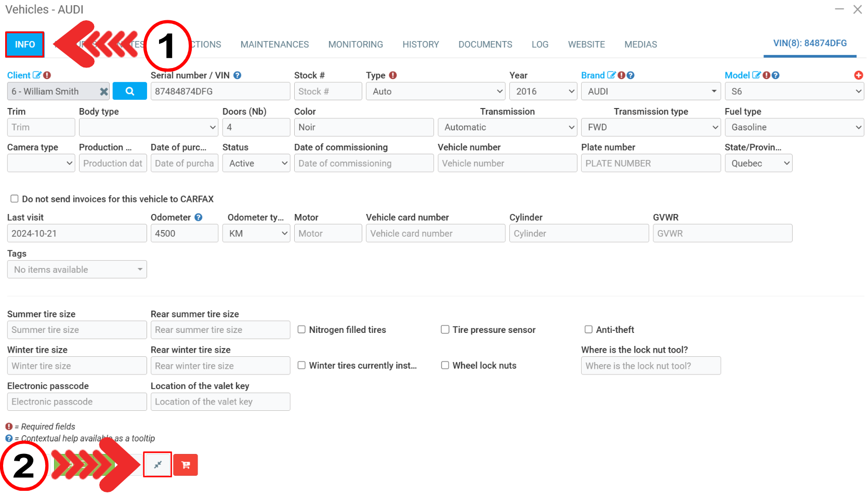Screen dimensions: 868x496
Task: Open the Year dropdown showing 2016
Action: click(543, 91)
